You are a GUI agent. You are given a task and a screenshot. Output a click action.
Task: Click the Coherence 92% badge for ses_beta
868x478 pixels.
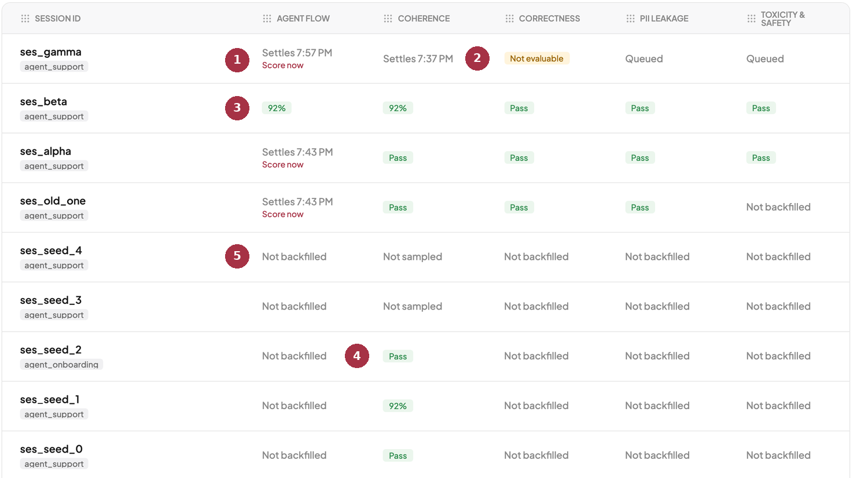pyautogui.click(x=398, y=108)
